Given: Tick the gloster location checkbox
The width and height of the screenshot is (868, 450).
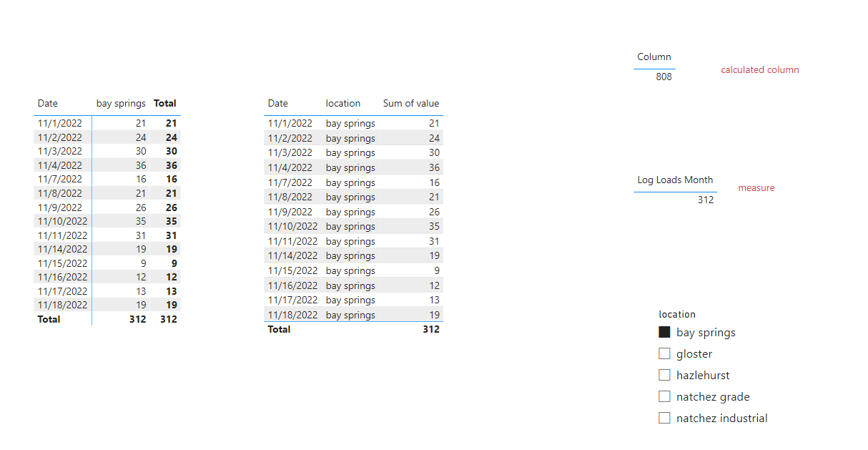Looking at the screenshot, I should pyautogui.click(x=664, y=353).
